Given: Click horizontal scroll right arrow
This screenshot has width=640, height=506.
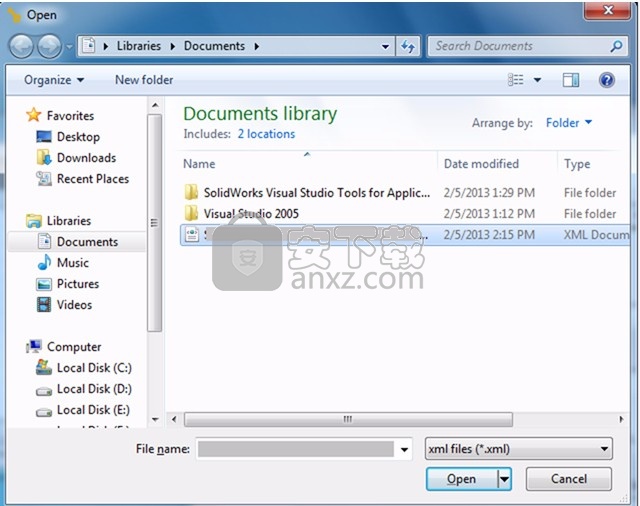Looking at the screenshot, I should pos(621,419).
